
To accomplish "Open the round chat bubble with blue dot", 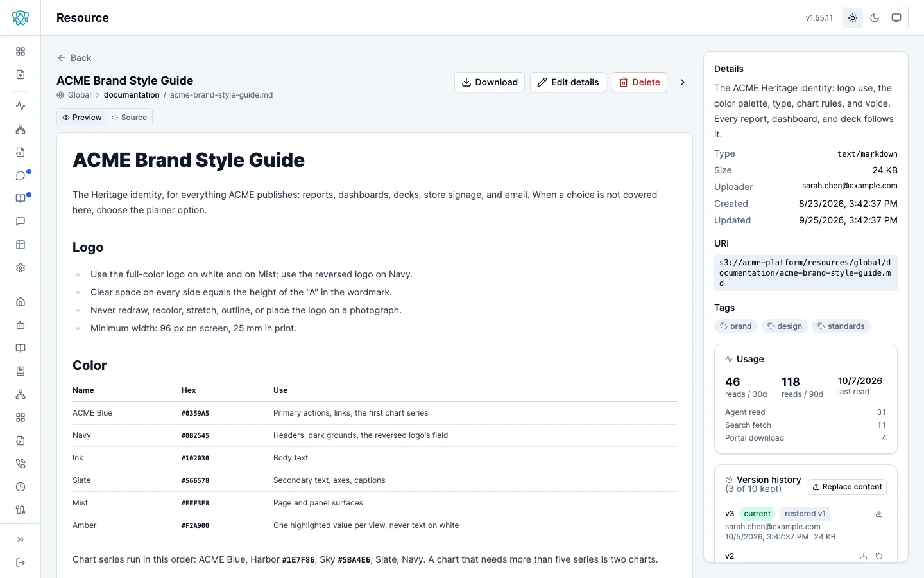I will [x=21, y=175].
